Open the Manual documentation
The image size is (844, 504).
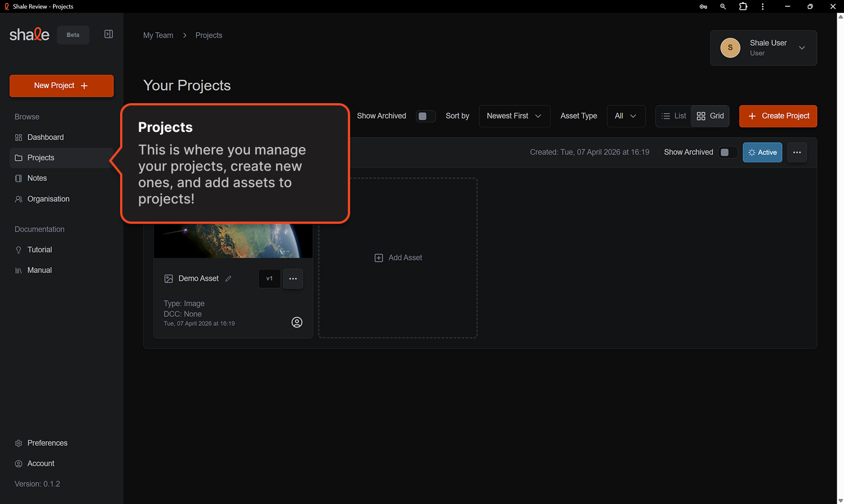(x=61, y=270)
